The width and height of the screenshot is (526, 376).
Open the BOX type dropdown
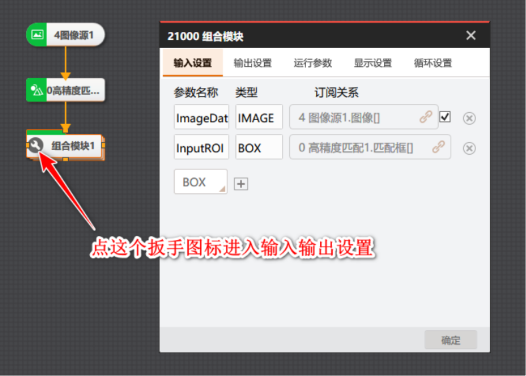click(x=201, y=181)
